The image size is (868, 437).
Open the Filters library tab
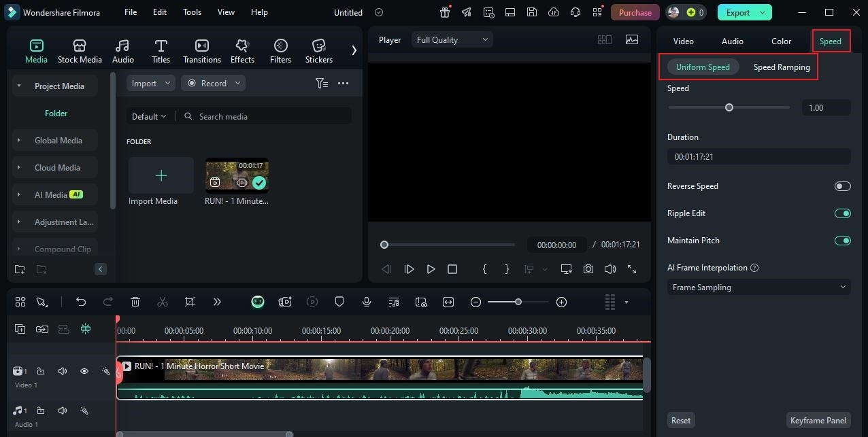[280, 51]
